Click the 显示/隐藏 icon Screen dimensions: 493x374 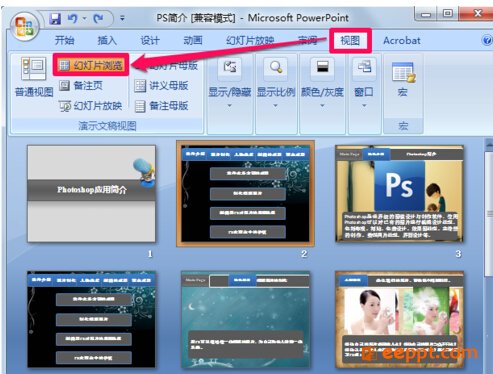click(x=230, y=68)
